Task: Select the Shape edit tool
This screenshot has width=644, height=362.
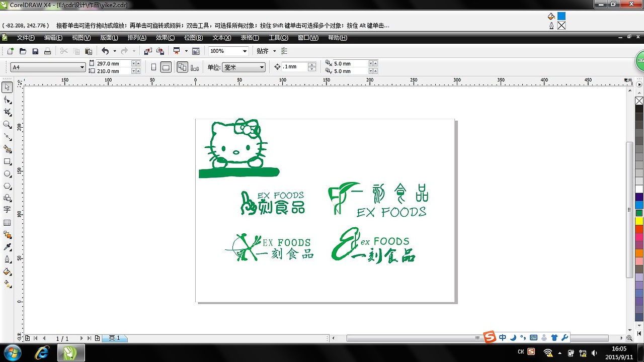Action: (x=7, y=100)
